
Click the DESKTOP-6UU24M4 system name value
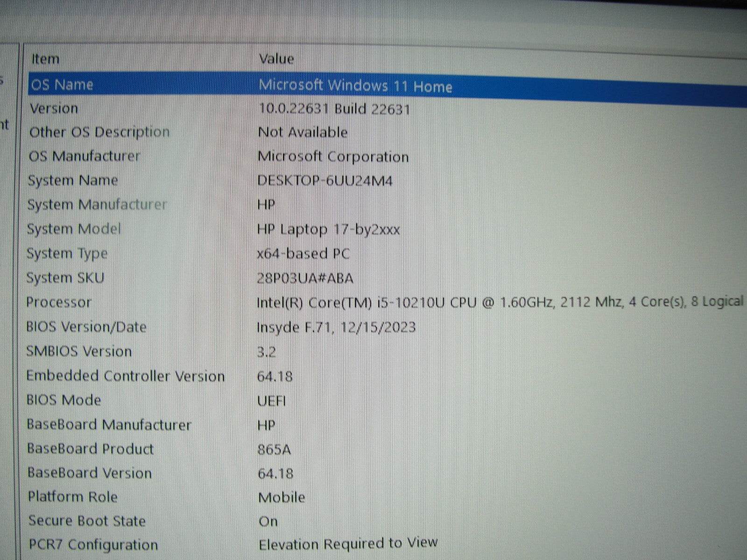pyautogui.click(x=325, y=181)
